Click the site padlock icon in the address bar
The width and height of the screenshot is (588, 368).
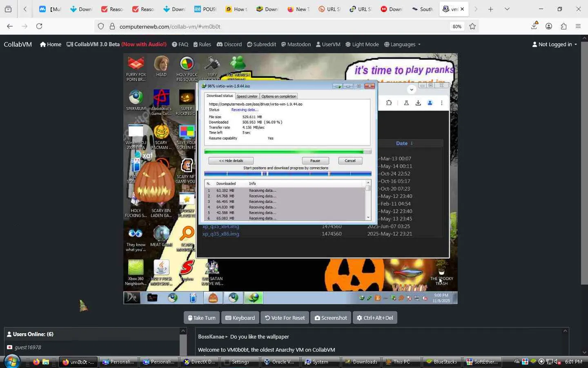pos(112,27)
